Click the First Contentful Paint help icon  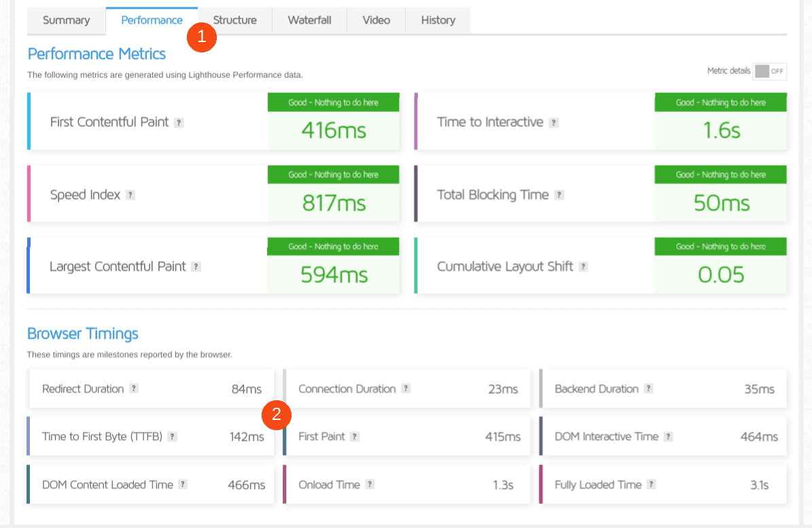click(x=179, y=122)
